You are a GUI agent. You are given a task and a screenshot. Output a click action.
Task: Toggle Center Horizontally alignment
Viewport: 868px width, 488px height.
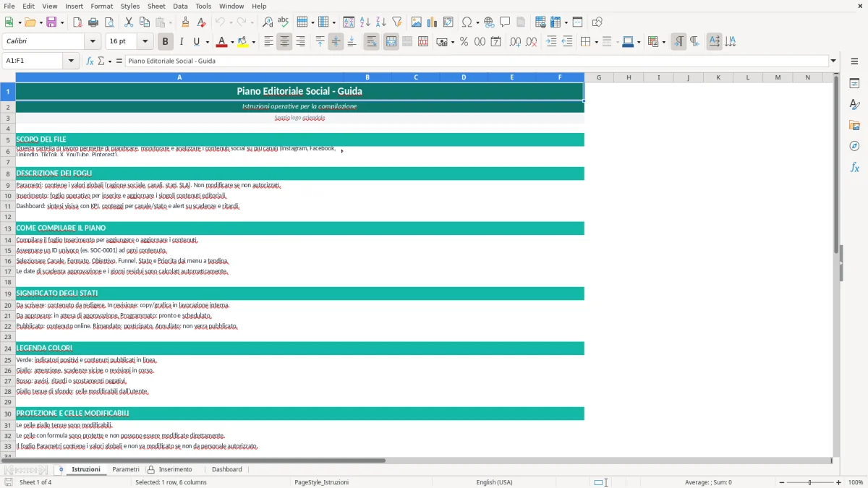[x=284, y=42]
